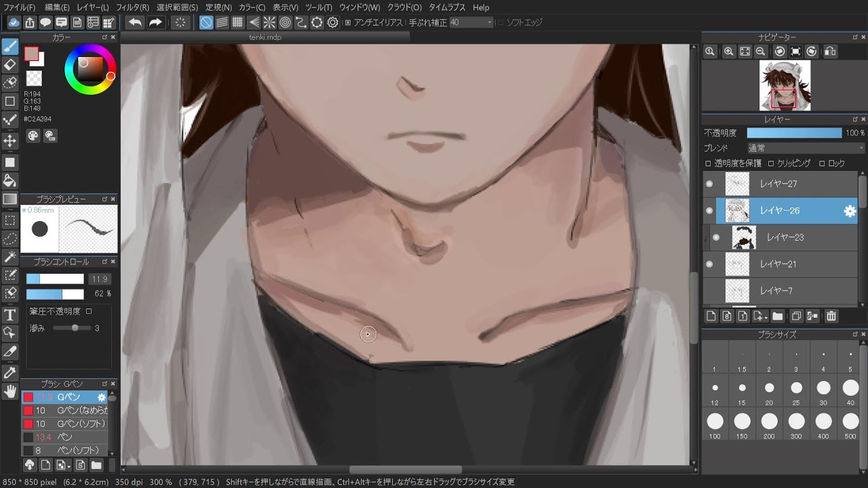This screenshot has width=868, height=488.
Task: Open the Filter menu
Action: point(132,7)
